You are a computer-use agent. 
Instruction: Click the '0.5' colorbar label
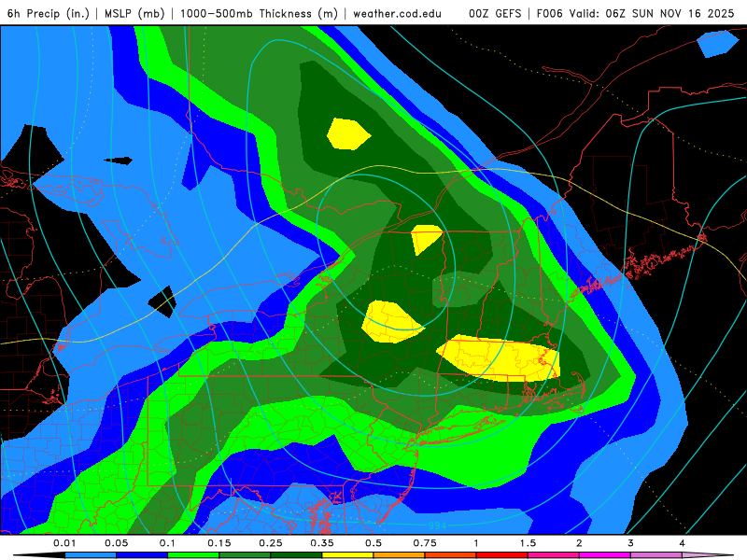pyautogui.click(x=373, y=543)
